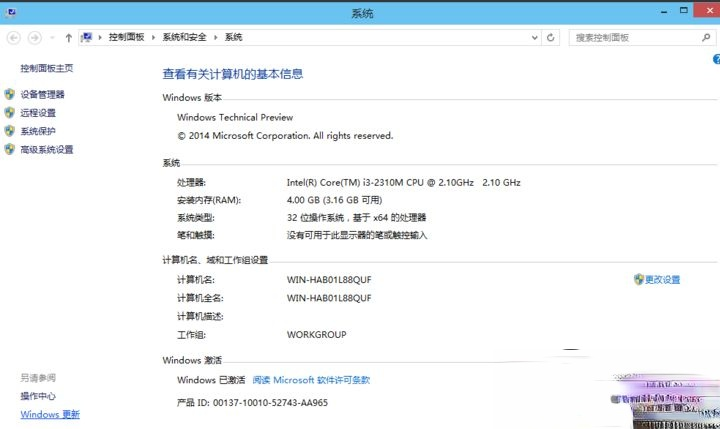
Task: Click the Windows 已激活 status text
Action: tap(211, 380)
